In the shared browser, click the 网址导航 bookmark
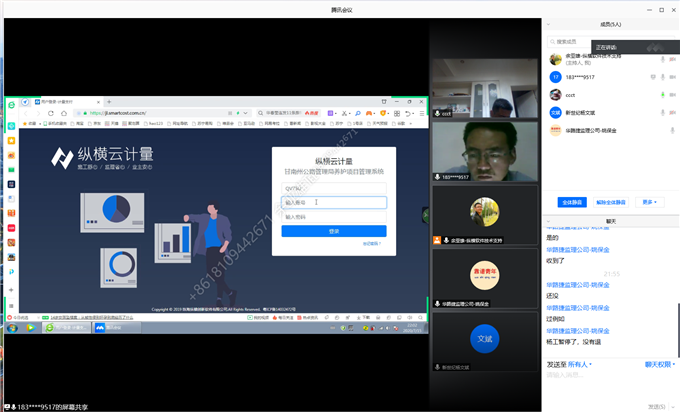This screenshot has width=680, height=412. [178, 124]
